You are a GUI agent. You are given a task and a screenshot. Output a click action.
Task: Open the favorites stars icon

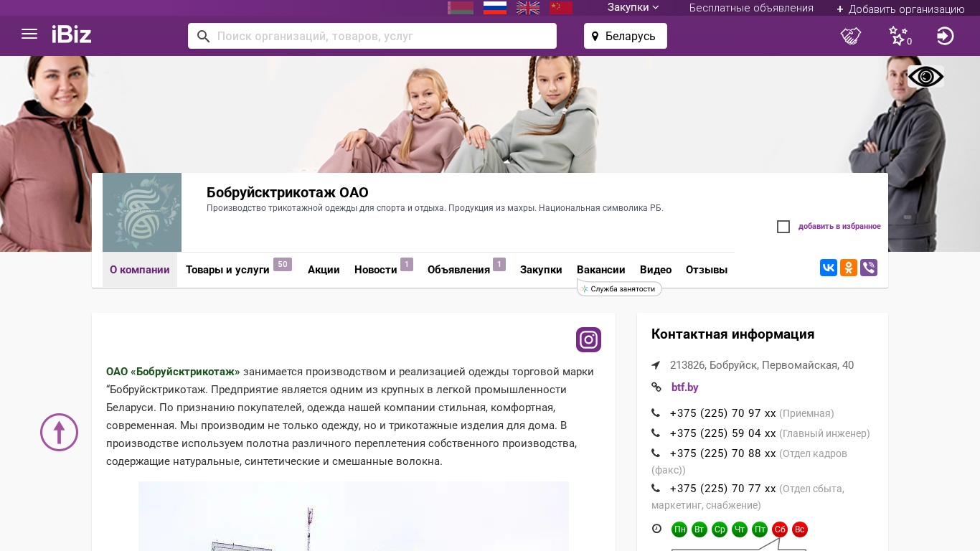[x=900, y=36]
